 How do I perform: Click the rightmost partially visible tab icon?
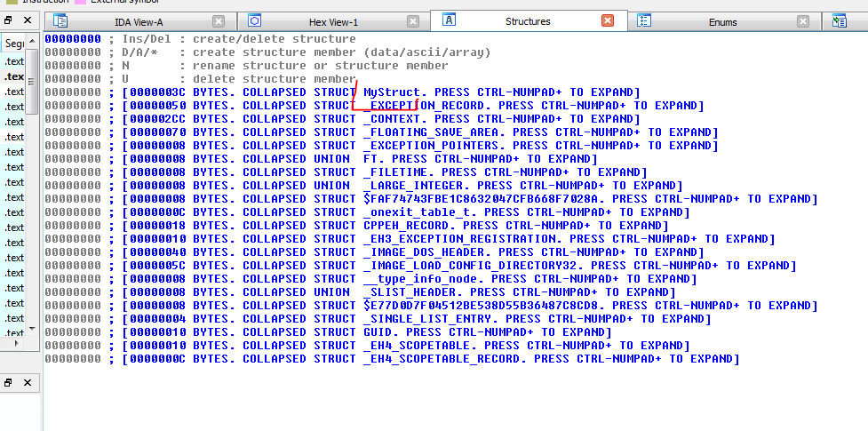[840, 20]
